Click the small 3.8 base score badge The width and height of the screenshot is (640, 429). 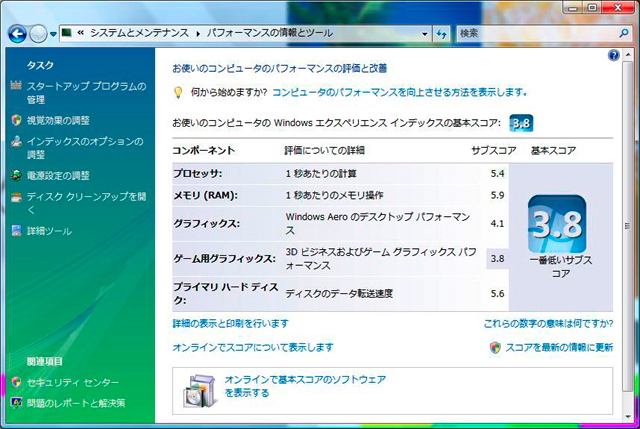(521, 123)
